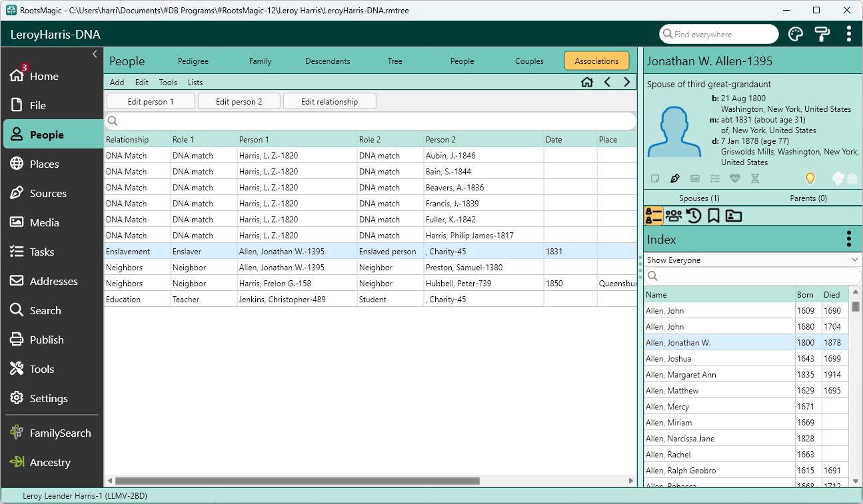
Task: Click the Index list vertical scrollbar thumb
Action: 856,307
